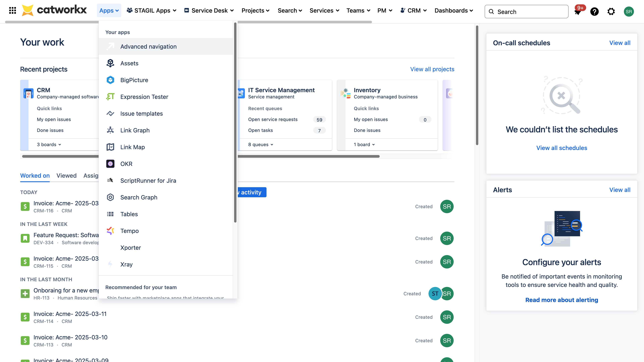This screenshot has height=362, width=644.
Task: Collapse the Apps dropdown in the header
Action: 109,11
